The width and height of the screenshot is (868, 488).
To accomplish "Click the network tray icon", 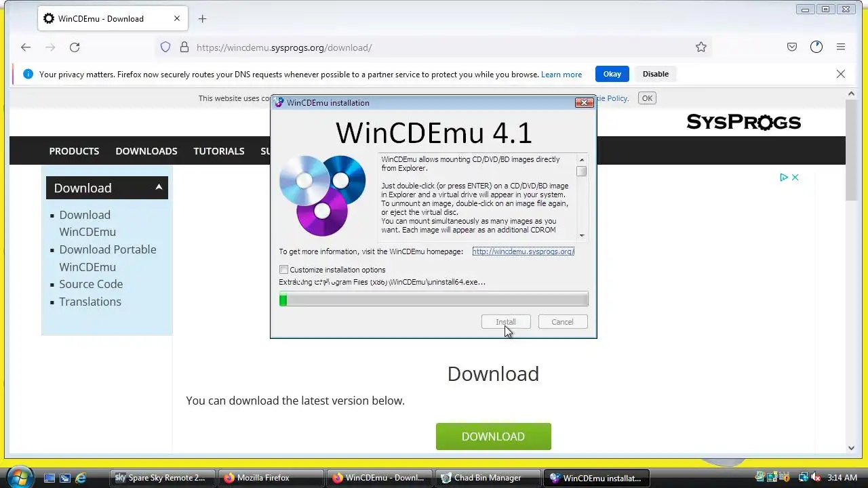I will [803, 478].
